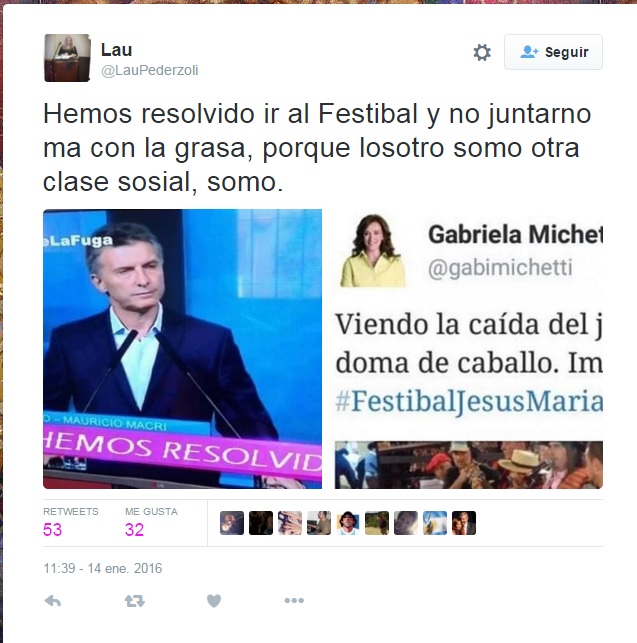Open the more options ellipsis

point(294,600)
